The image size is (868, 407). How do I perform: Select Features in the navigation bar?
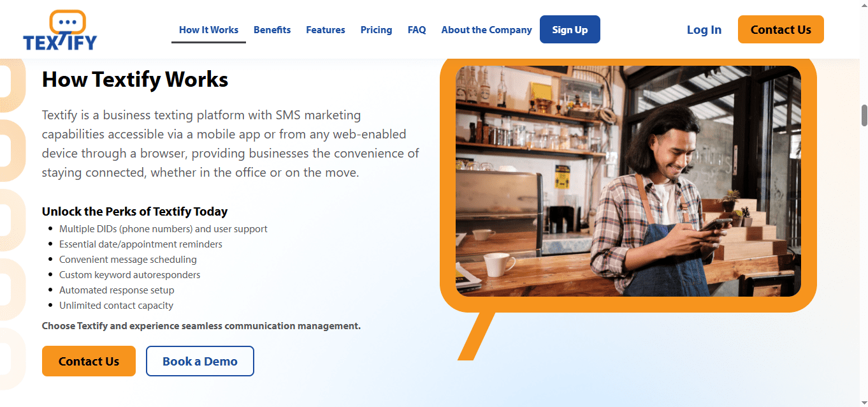(x=326, y=30)
